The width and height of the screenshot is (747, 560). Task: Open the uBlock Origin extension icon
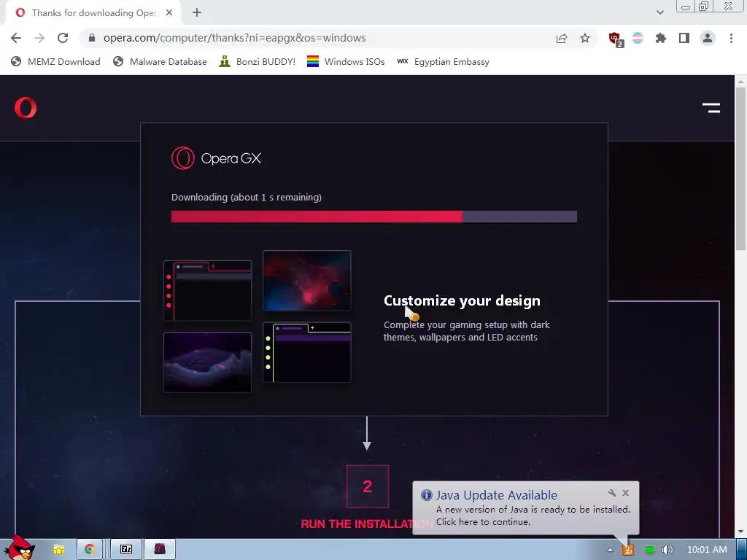tap(615, 39)
